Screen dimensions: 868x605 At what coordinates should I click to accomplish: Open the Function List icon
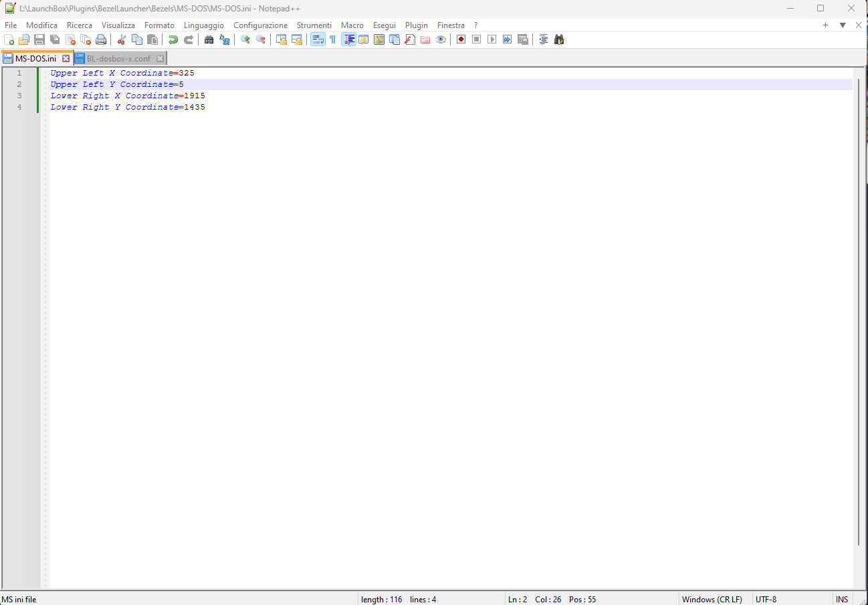(410, 39)
